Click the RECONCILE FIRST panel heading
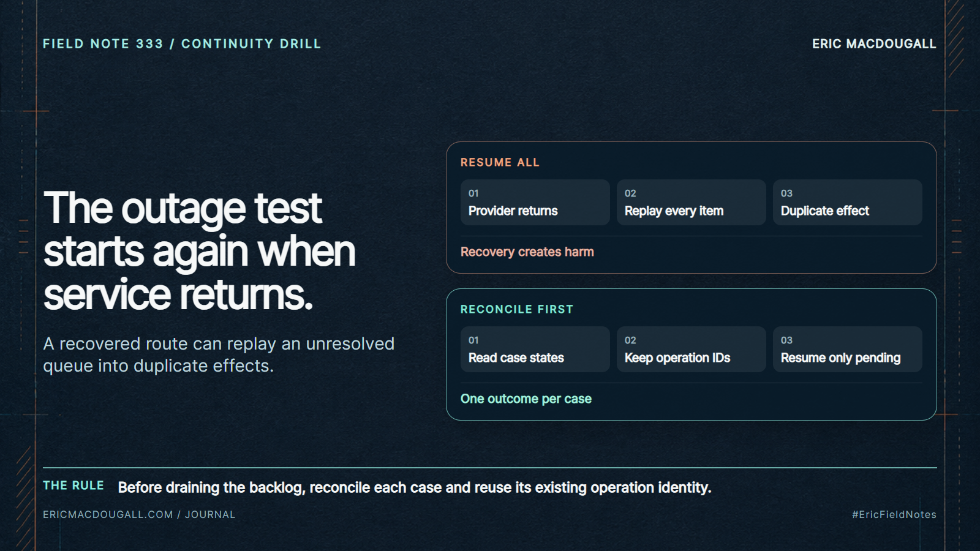 tap(517, 309)
